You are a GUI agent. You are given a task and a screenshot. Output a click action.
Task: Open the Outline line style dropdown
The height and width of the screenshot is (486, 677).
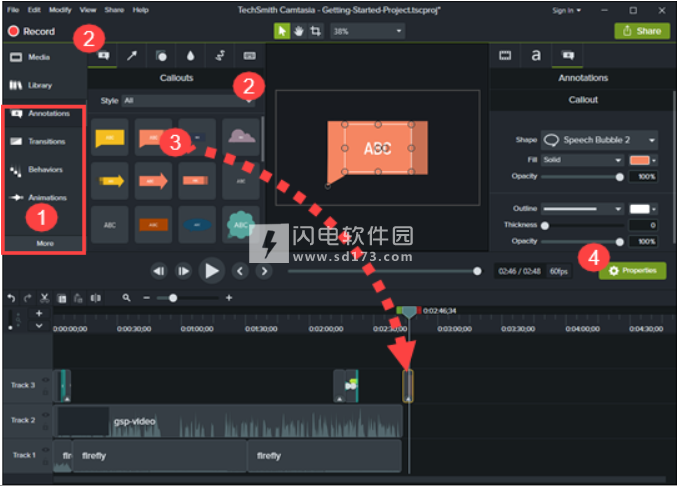click(x=582, y=209)
